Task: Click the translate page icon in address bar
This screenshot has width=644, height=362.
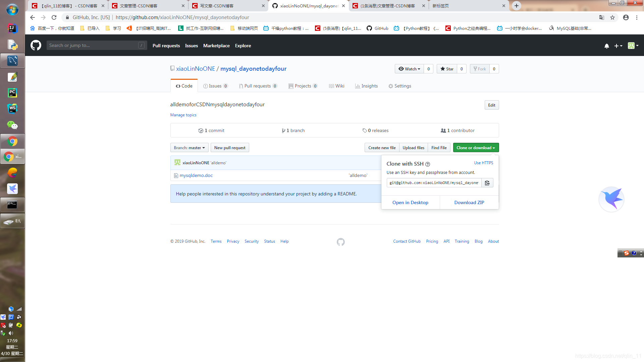Action: tap(602, 17)
